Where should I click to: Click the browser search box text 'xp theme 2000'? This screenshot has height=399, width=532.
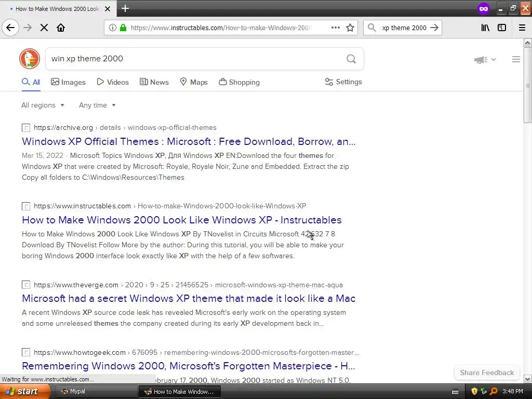[404, 28]
